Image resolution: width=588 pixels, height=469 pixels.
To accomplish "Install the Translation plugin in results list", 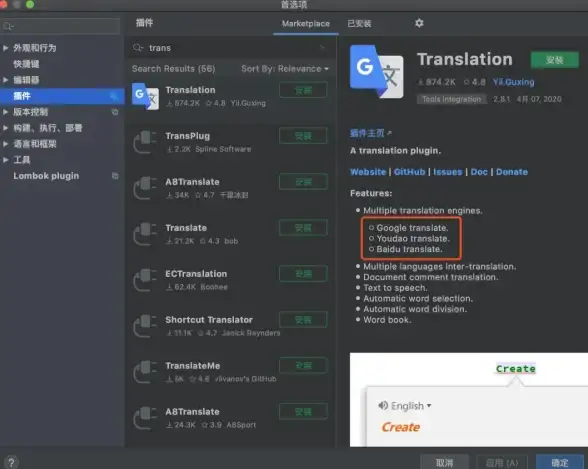I will (x=303, y=90).
